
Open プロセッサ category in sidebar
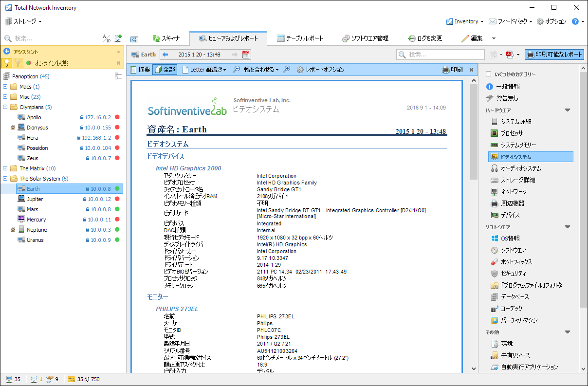click(x=511, y=133)
